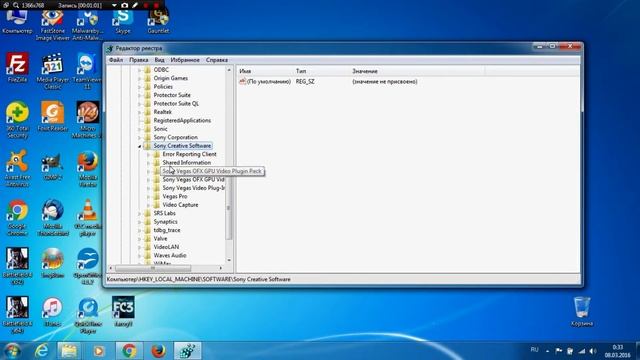Launch Mozilla Firefox desktop shortcut

tap(88, 169)
